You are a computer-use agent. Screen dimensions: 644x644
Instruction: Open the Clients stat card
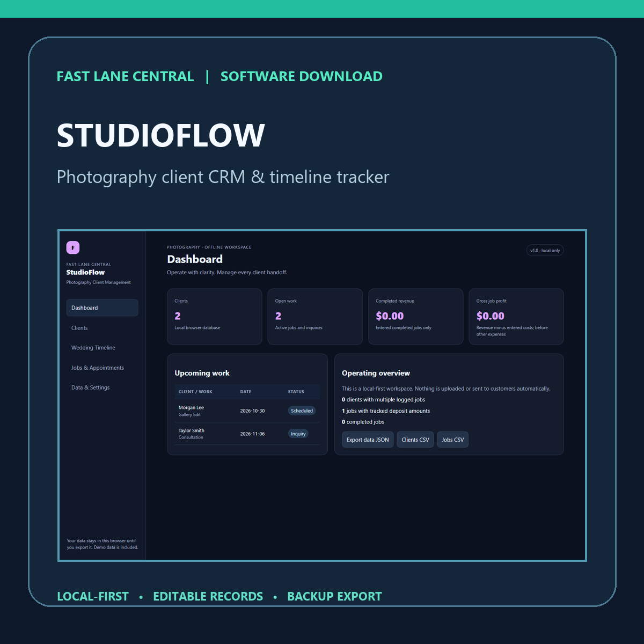[215, 317]
